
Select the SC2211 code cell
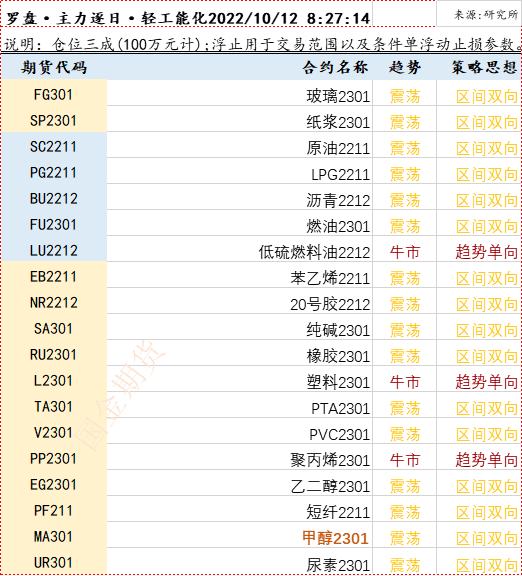[54, 145]
